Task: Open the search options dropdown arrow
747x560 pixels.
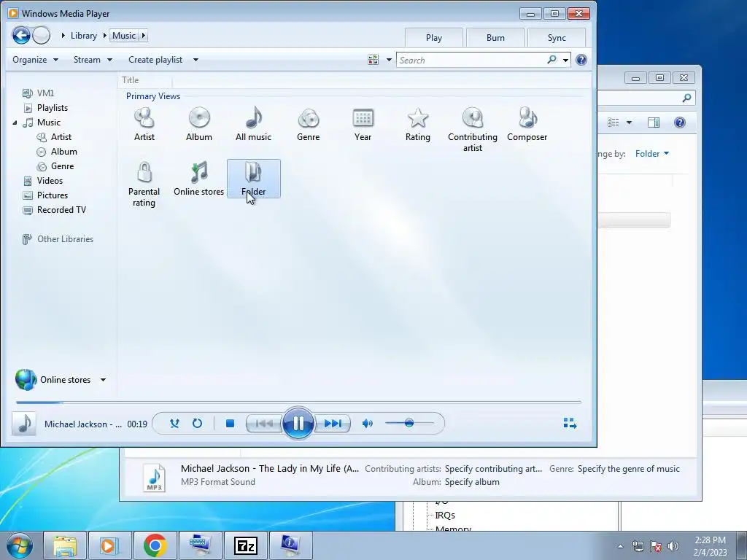Action: click(565, 61)
